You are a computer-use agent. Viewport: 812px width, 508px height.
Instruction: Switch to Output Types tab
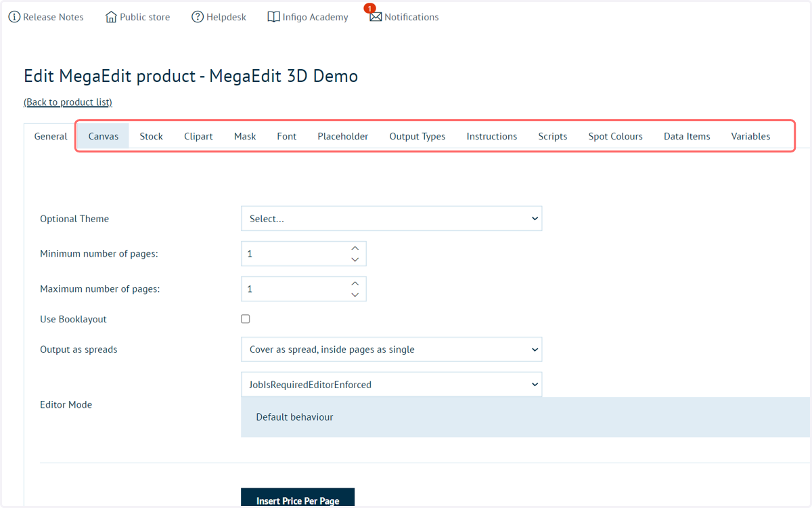[418, 136]
